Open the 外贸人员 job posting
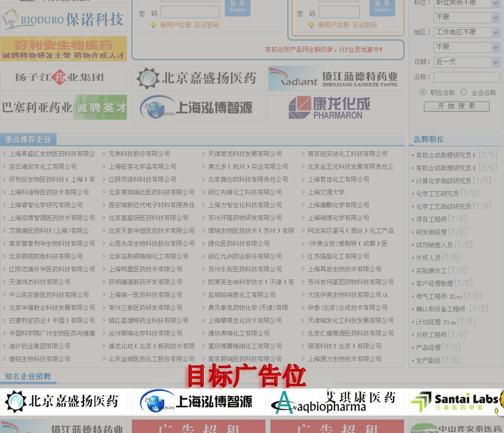 pyautogui.click(x=428, y=258)
